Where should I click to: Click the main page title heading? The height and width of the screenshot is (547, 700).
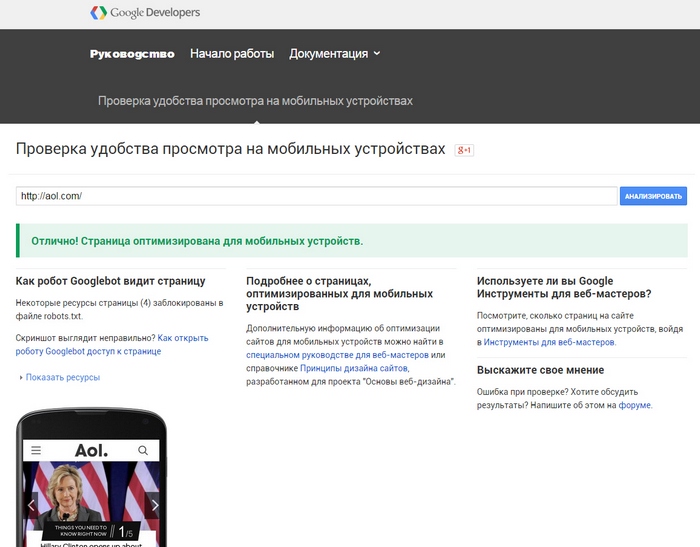[230, 149]
